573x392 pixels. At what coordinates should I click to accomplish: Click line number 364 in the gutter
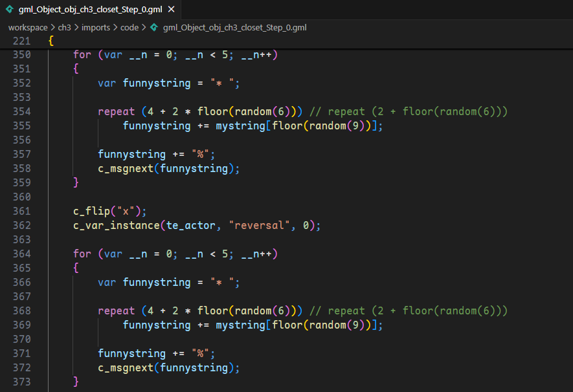click(x=22, y=254)
